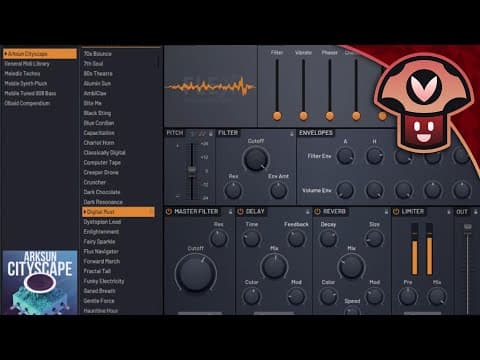Click the Filter section Res knob
The image size is (480, 360).
pos(233,190)
